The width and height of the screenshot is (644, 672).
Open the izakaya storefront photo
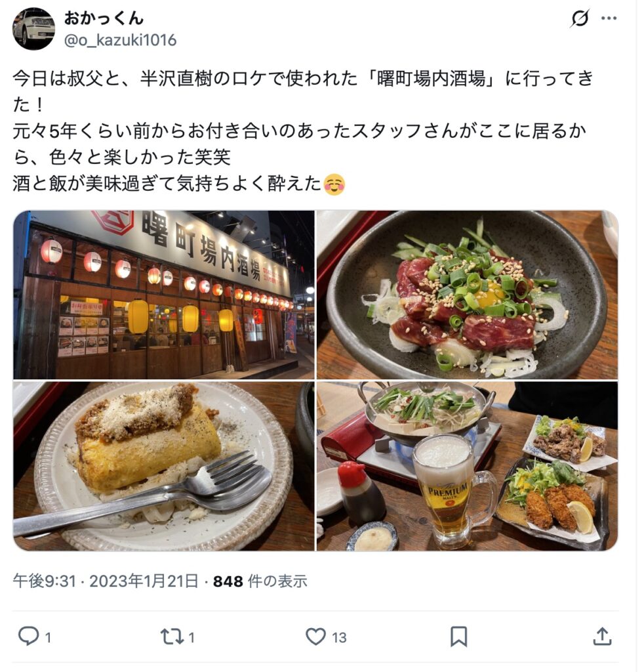click(164, 295)
